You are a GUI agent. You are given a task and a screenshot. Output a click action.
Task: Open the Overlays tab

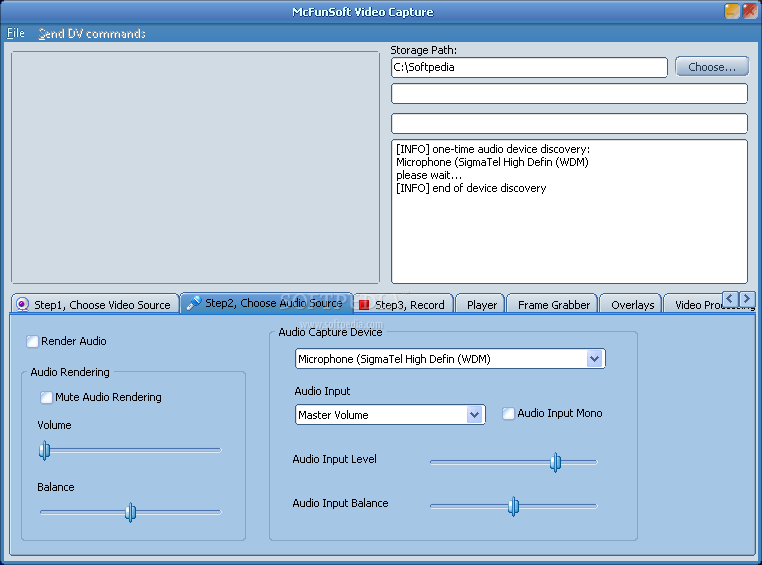tap(632, 305)
